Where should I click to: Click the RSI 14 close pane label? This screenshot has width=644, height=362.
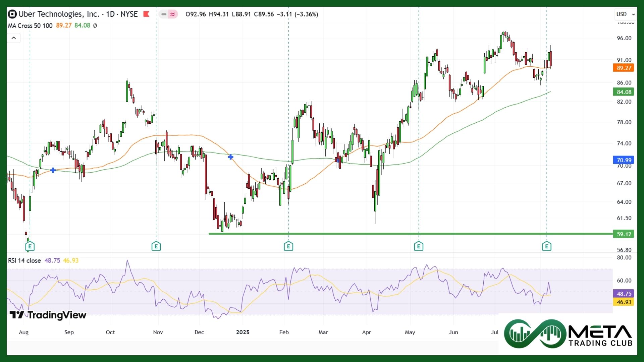click(24, 260)
